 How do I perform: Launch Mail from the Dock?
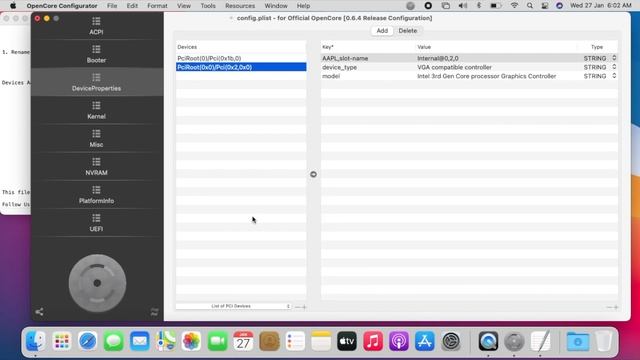pos(140,341)
